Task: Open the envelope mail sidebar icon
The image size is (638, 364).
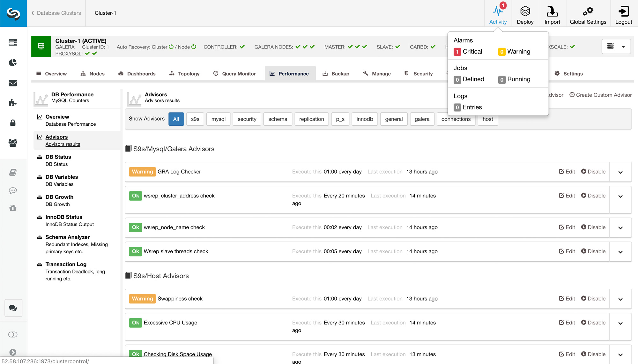Action: coord(13,83)
